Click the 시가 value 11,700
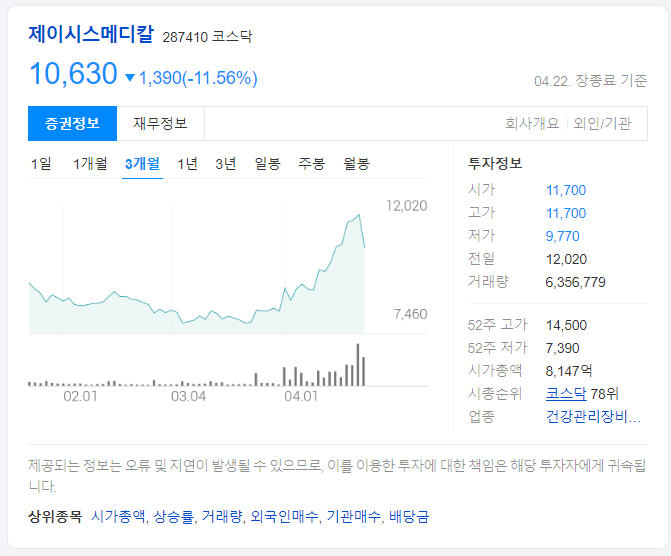671x556 pixels. pyautogui.click(x=566, y=190)
